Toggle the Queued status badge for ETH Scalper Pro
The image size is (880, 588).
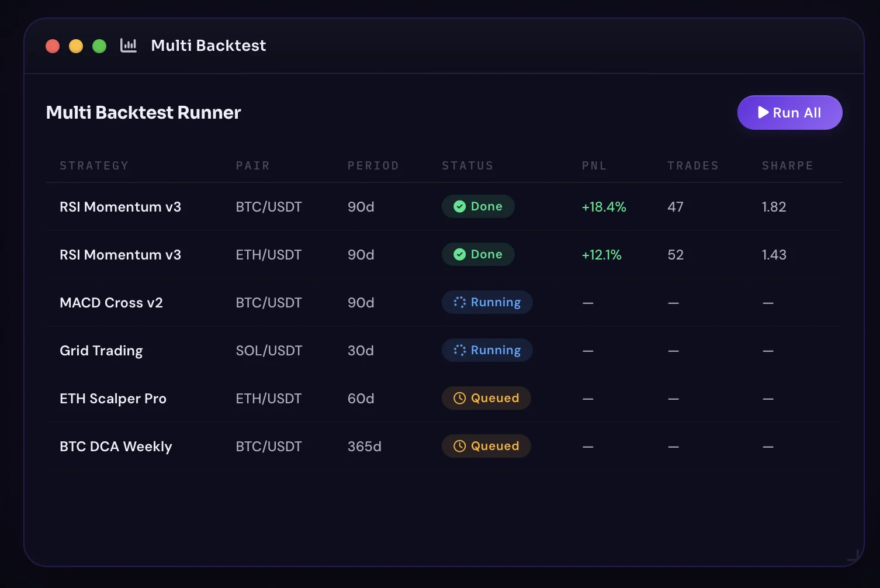tap(486, 398)
